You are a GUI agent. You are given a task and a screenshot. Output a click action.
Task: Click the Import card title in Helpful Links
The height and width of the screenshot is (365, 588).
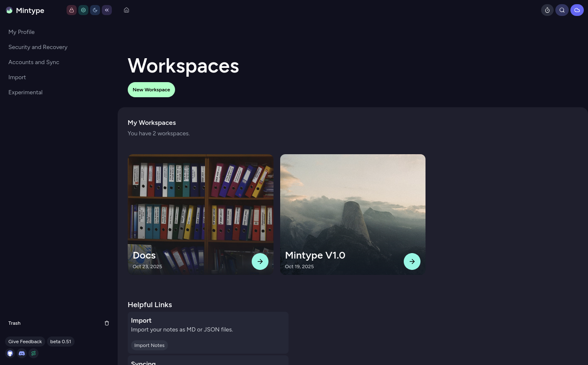coord(141,321)
